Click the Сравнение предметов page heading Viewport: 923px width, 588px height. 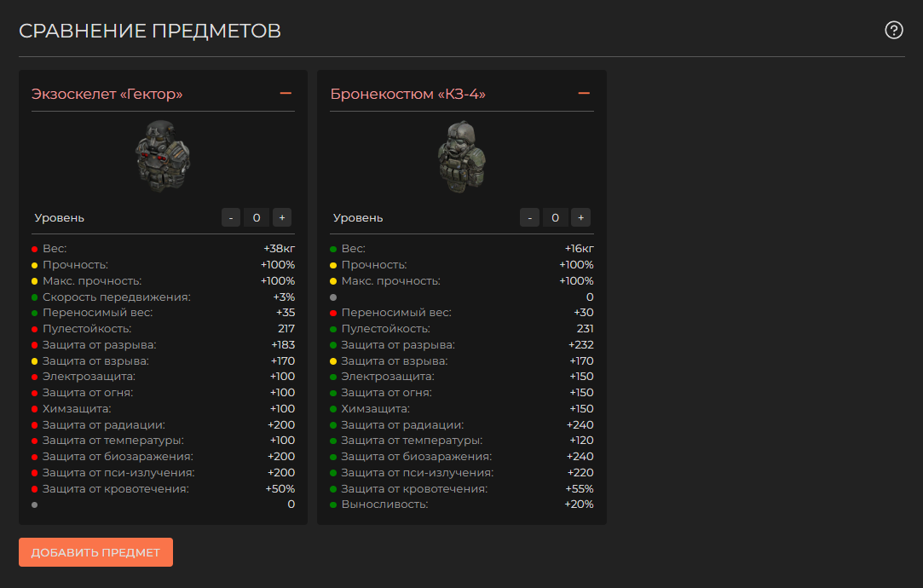click(150, 32)
